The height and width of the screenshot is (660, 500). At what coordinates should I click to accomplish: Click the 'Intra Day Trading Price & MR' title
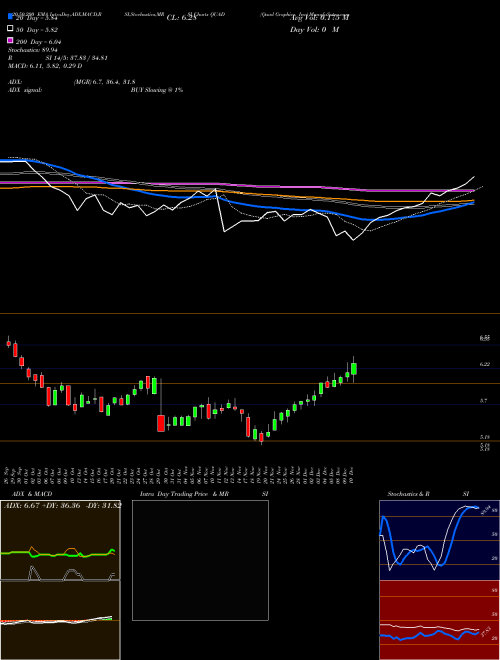click(x=184, y=494)
